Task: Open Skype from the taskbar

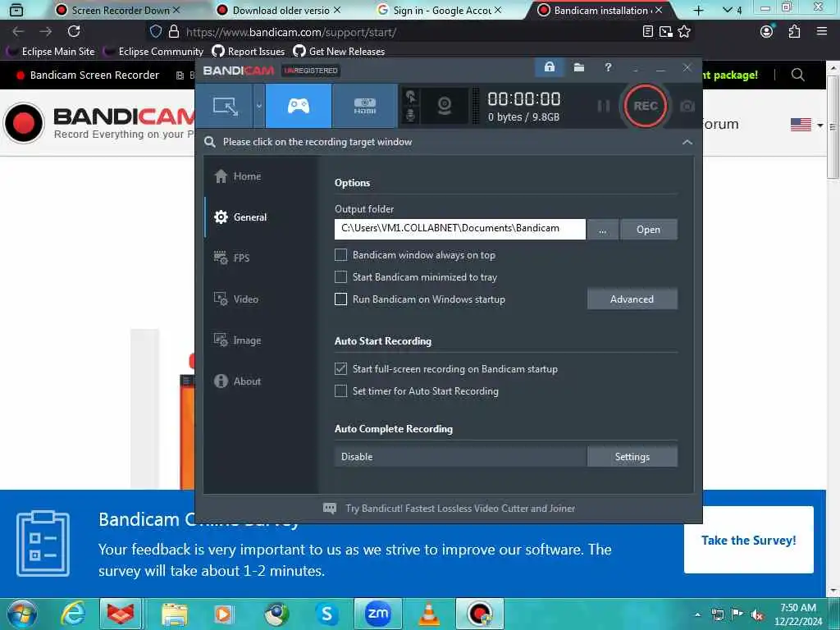Action: pos(326,614)
